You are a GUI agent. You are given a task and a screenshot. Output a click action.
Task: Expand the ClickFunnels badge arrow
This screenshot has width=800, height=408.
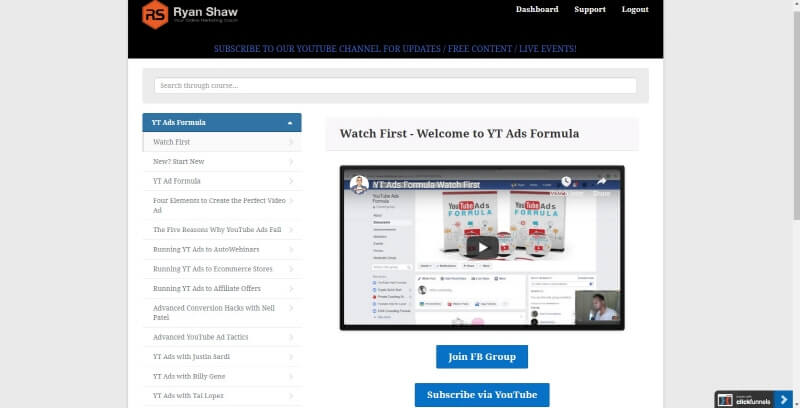784,400
